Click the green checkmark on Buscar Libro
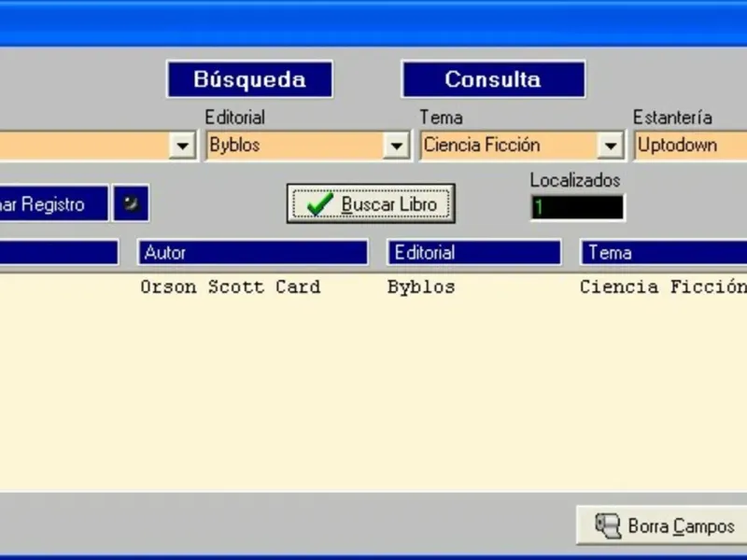Viewport: 747px width, 560px height. 319,203
